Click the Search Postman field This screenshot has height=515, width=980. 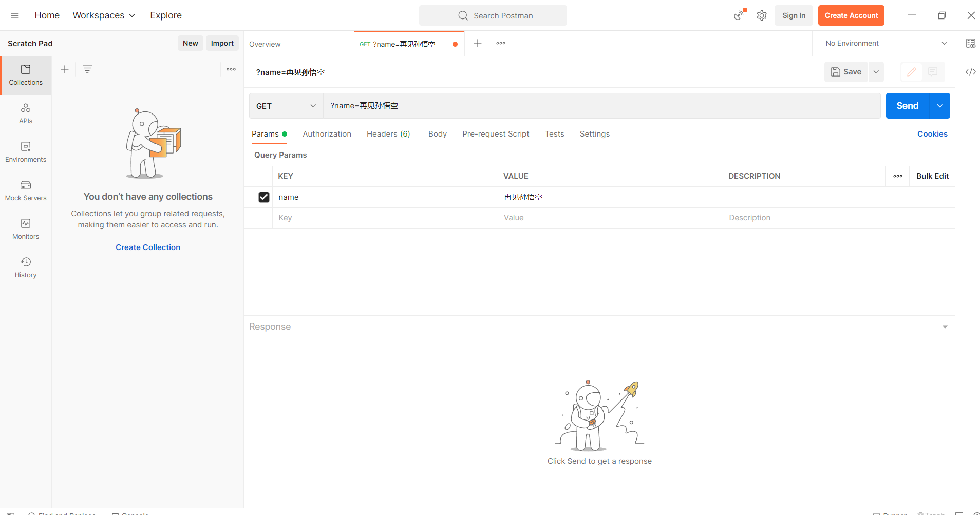click(493, 16)
